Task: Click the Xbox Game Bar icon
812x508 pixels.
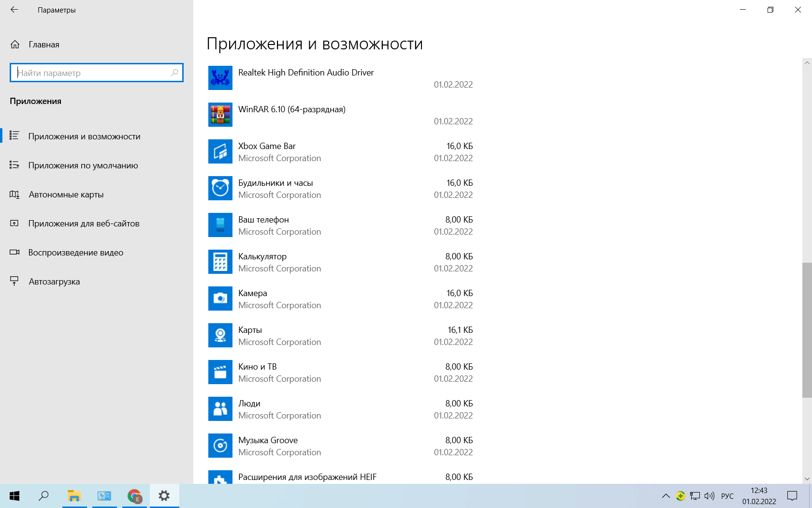Action: click(x=220, y=151)
